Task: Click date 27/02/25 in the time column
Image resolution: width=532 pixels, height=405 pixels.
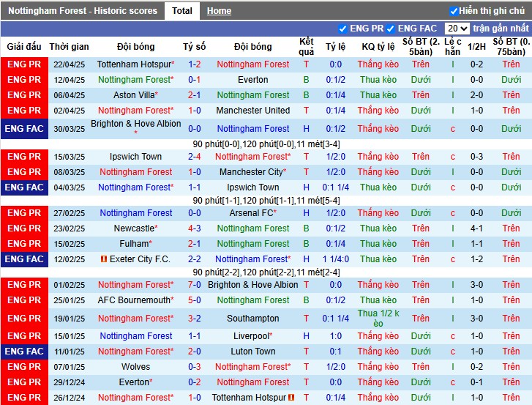Action: coord(70,213)
